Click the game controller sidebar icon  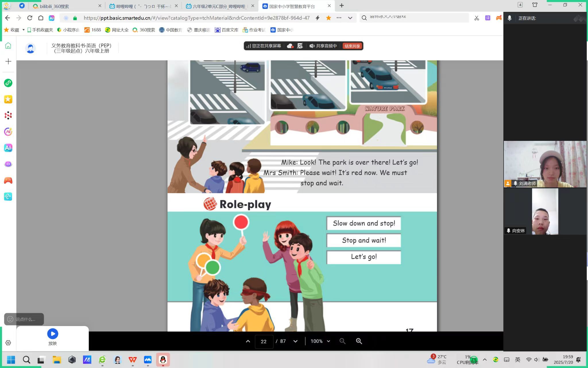tap(8, 180)
